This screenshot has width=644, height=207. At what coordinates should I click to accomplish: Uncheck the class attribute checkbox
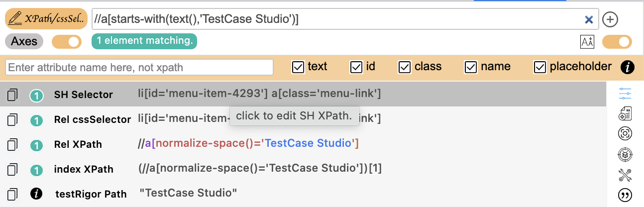coord(405,67)
